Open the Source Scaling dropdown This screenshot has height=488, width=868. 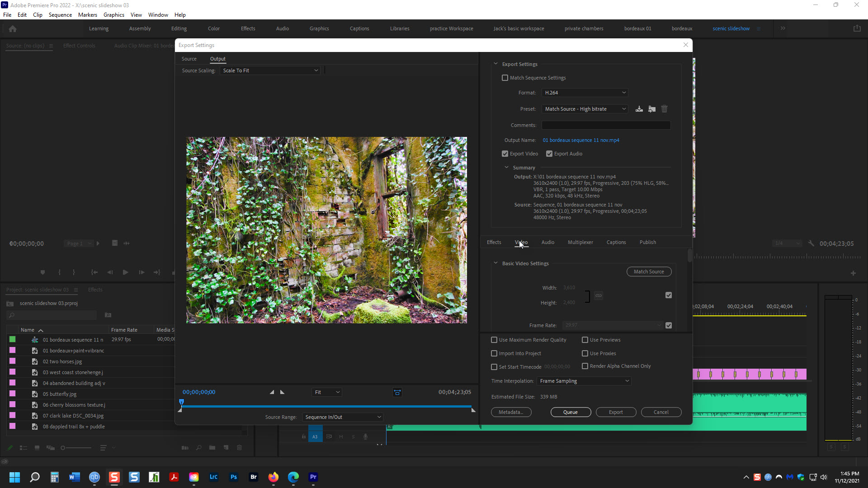270,70
